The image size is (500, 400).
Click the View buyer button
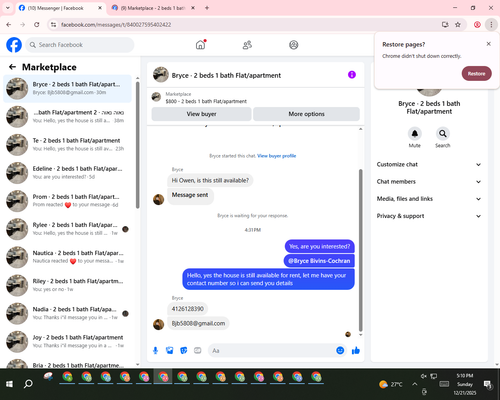[x=201, y=114]
